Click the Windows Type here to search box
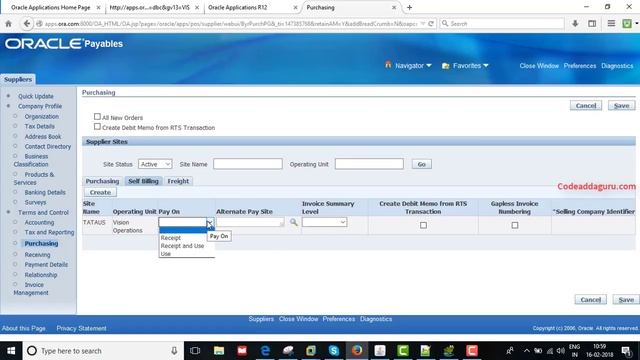 click(x=103, y=351)
